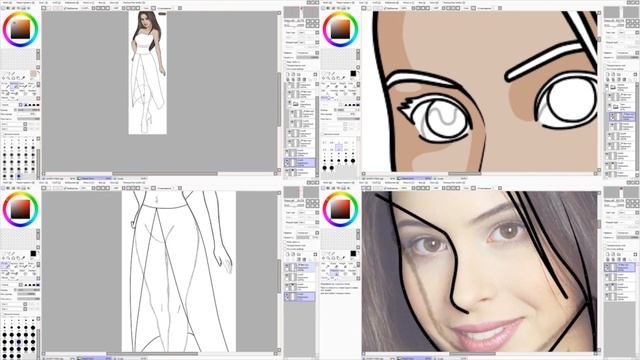Toggle the brush advanced settings checkbox in top-left window
The image size is (640, 360).
[x=3, y=134]
